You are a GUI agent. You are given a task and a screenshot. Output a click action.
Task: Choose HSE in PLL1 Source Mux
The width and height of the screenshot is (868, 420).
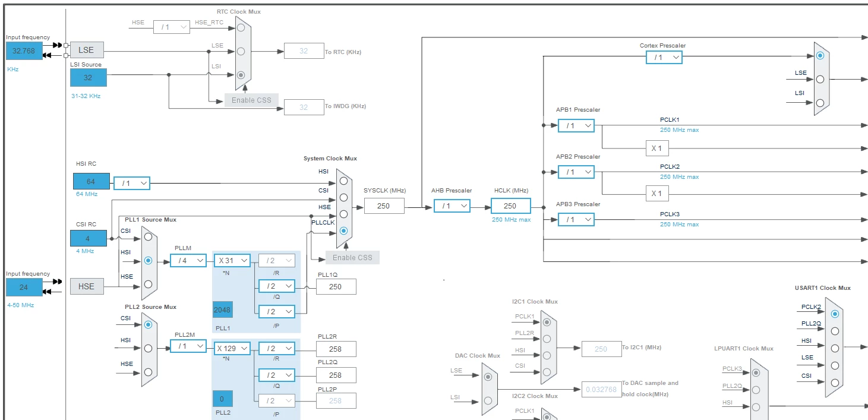148,284
